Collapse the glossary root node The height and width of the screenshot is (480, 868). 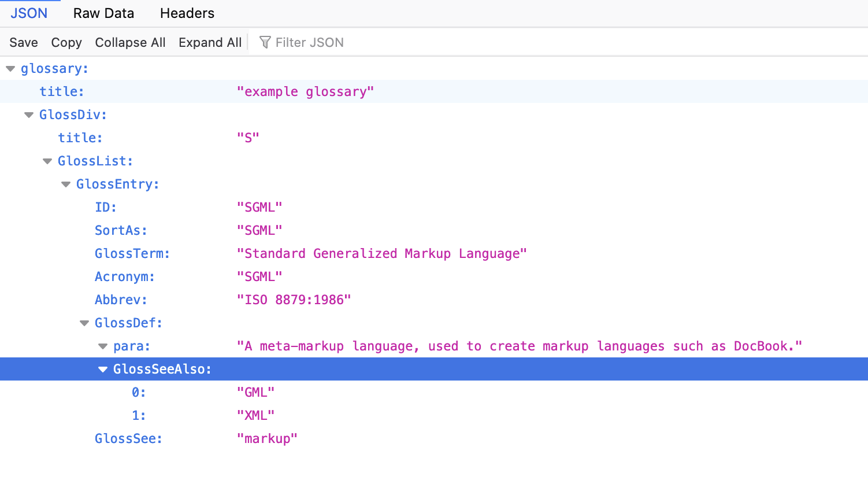coord(10,68)
